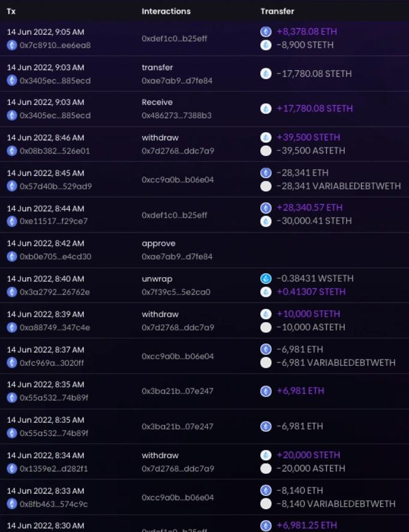Click the ASTETH token icon beside -39,500 ASTETH
This screenshot has height=532, width=409.
[x=266, y=151]
